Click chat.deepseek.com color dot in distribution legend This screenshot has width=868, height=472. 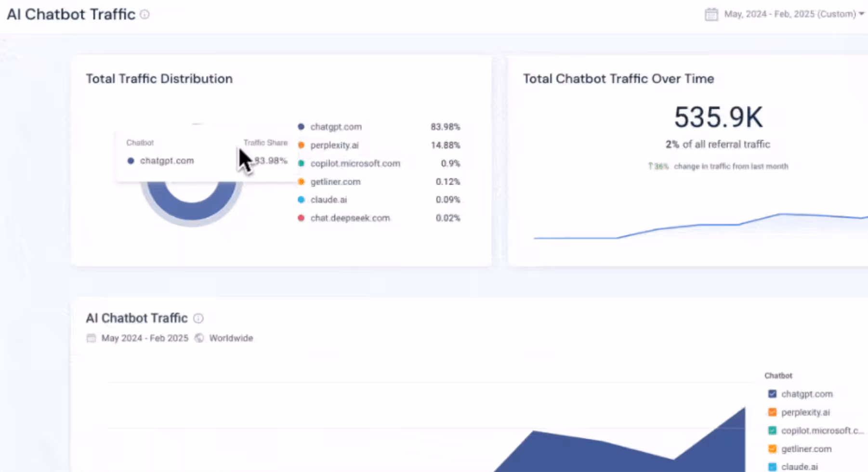(301, 218)
